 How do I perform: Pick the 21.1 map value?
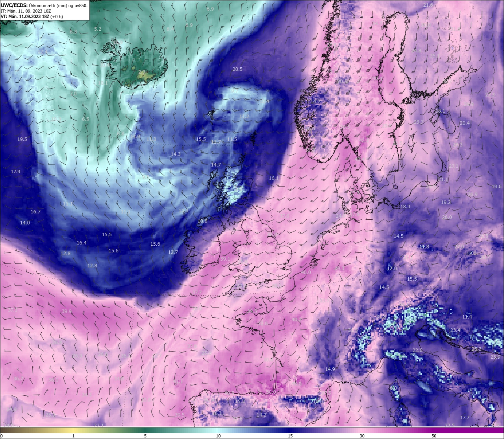[443, 180]
